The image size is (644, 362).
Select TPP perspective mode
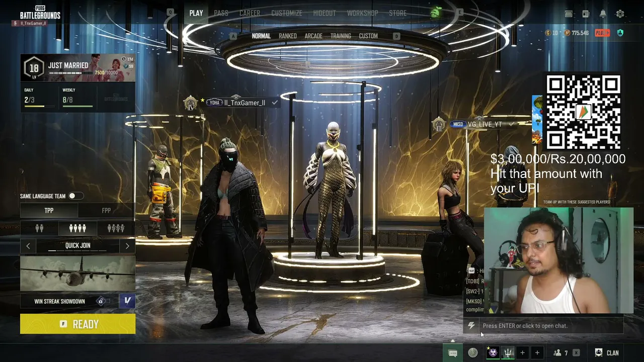(x=49, y=211)
